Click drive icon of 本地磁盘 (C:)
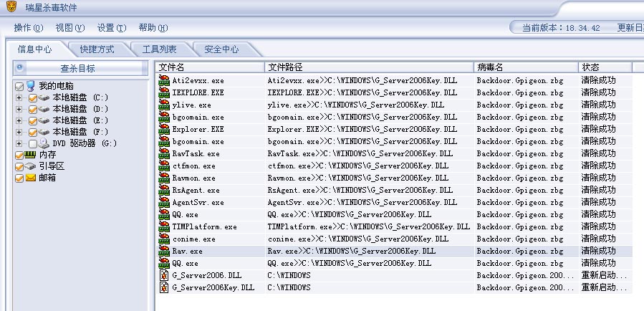 [44, 97]
